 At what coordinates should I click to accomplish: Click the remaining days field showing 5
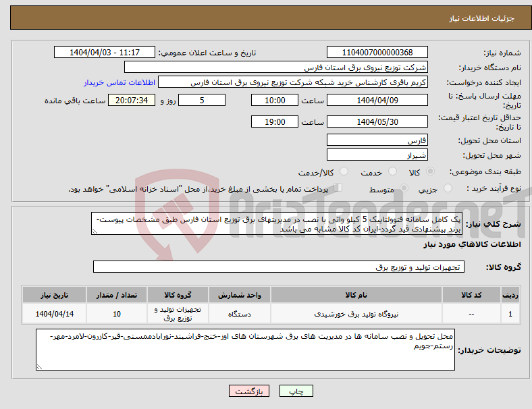pyautogui.click(x=202, y=100)
